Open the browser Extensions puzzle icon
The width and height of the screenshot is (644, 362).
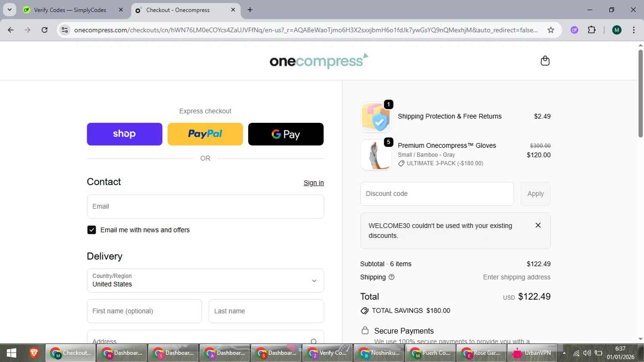coord(592,30)
